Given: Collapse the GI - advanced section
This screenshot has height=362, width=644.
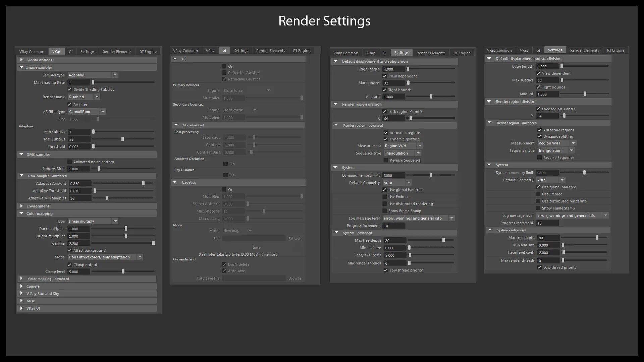Looking at the screenshot, I should (x=175, y=125).
